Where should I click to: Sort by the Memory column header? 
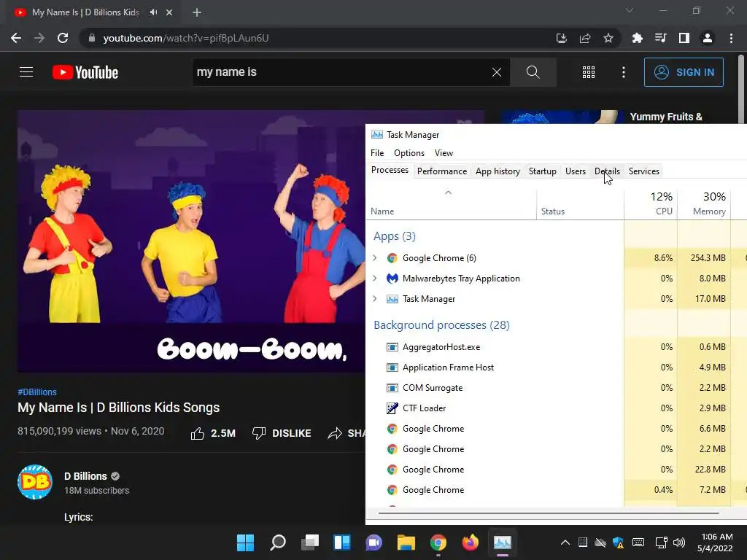[x=704, y=204]
